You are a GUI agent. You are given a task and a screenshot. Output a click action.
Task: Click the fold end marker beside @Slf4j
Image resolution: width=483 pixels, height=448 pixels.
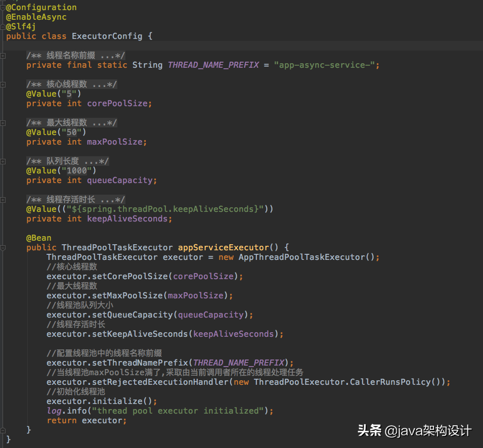pyautogui.click(x=3, y=27)
